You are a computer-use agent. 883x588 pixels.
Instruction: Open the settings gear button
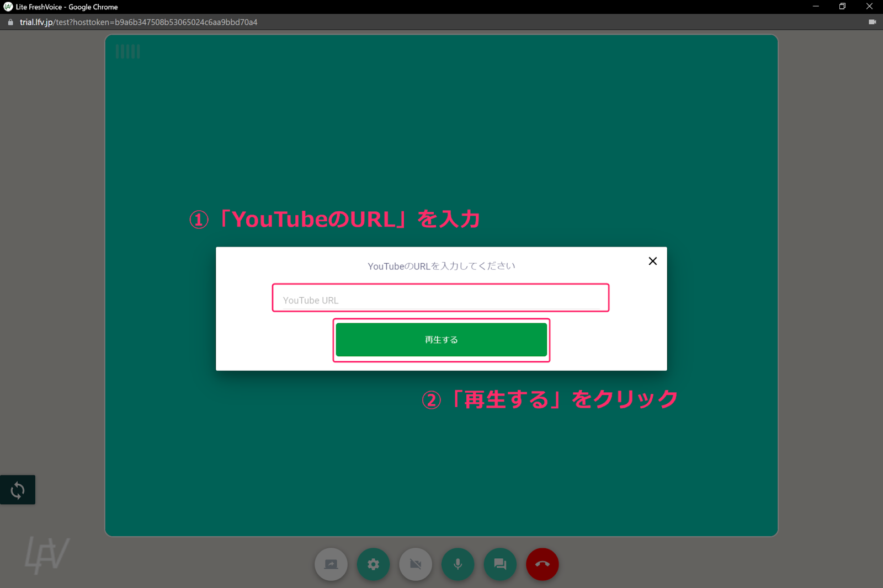[x=374, y=564]
